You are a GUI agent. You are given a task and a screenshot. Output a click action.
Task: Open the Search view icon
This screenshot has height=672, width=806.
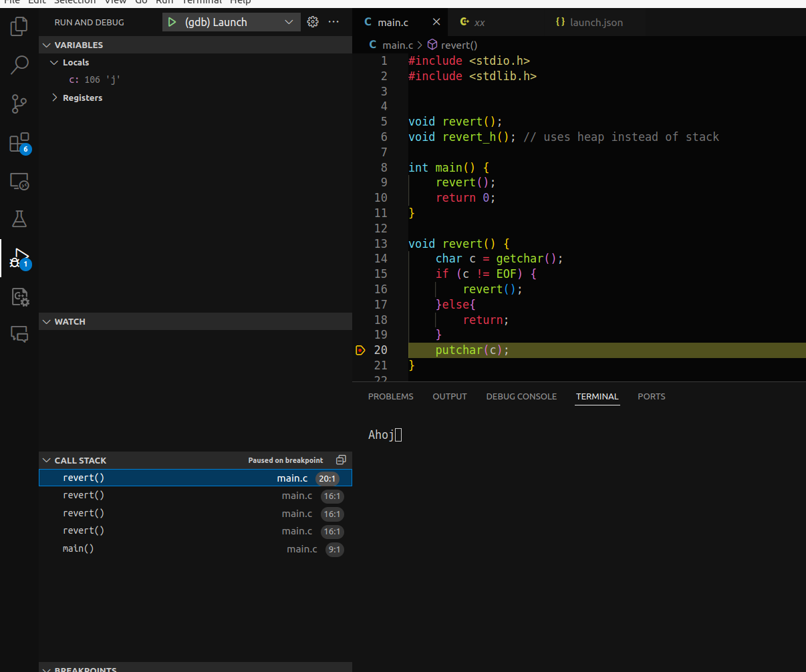(x=19, y=65)
